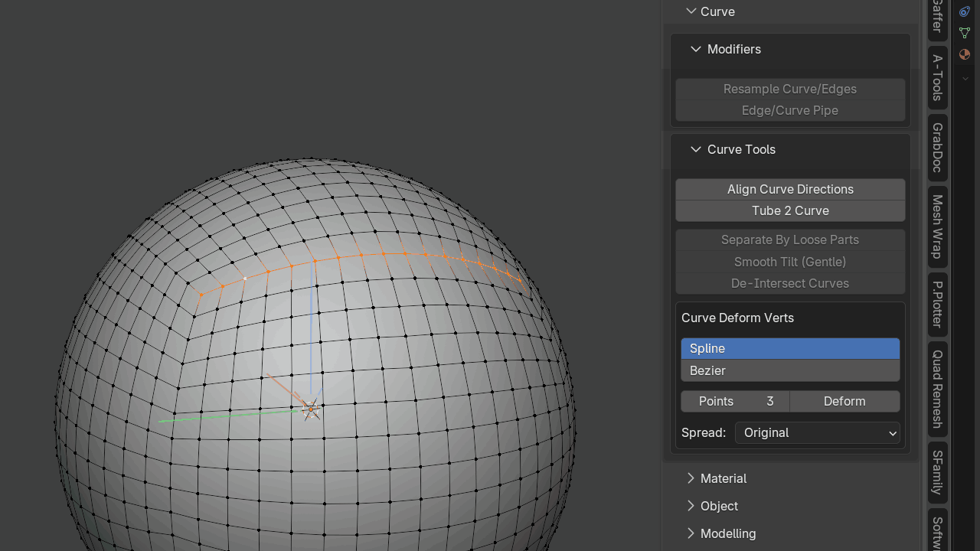The image size is (980, 551).
Task: Switch to the Quad Remesh sidebar tab
Action: tap(937, 389)
